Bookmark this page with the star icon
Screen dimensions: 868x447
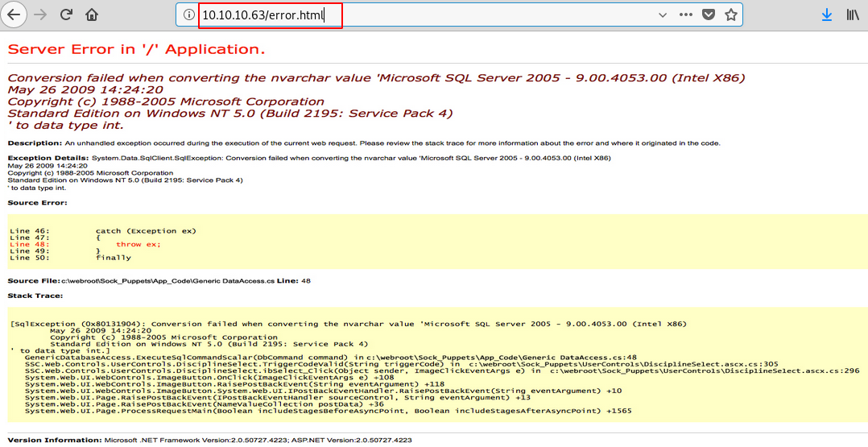tap(731, 15)
